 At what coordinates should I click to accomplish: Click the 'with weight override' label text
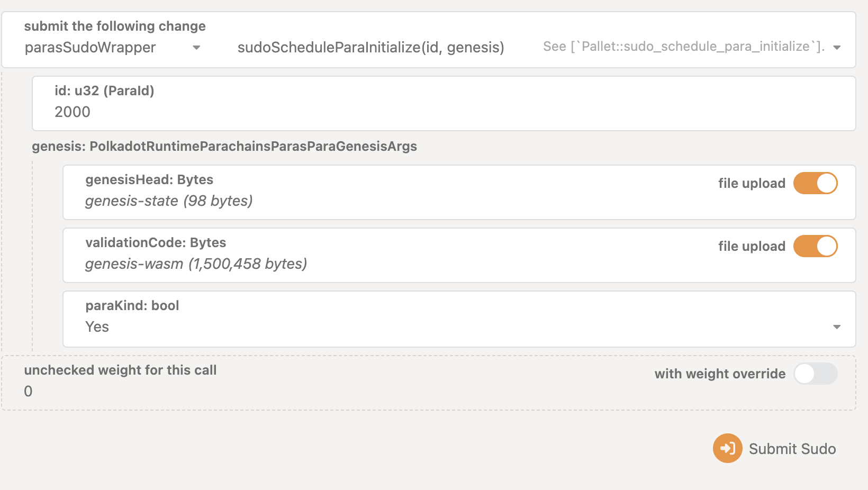[720, 374]
